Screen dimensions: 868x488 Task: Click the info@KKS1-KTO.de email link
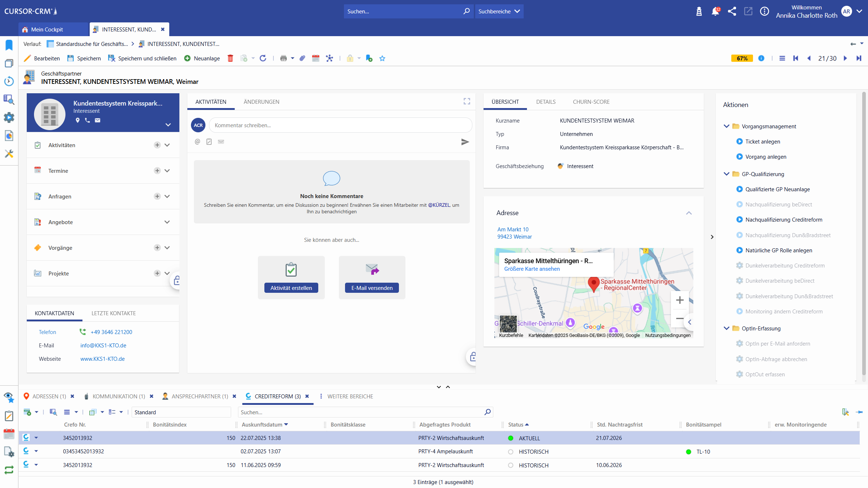(103, 345)
